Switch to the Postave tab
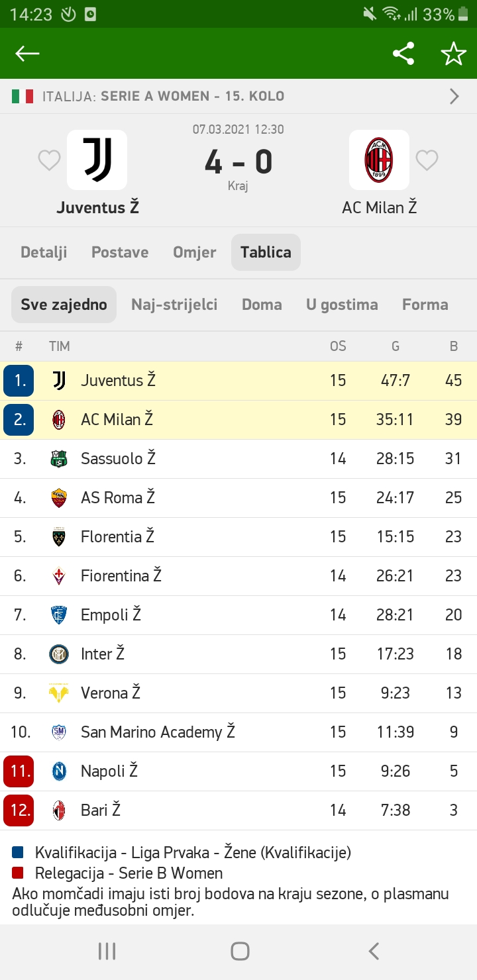The height and width of the screenshot is (980, 477). pos(120,252)
